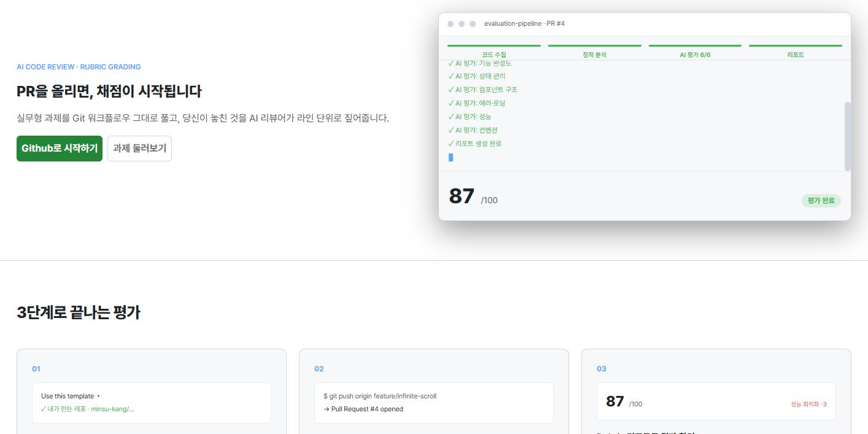Click the AI 평가: 상태 관리 log line
868x434 pixels.
(x=477, y=76)
